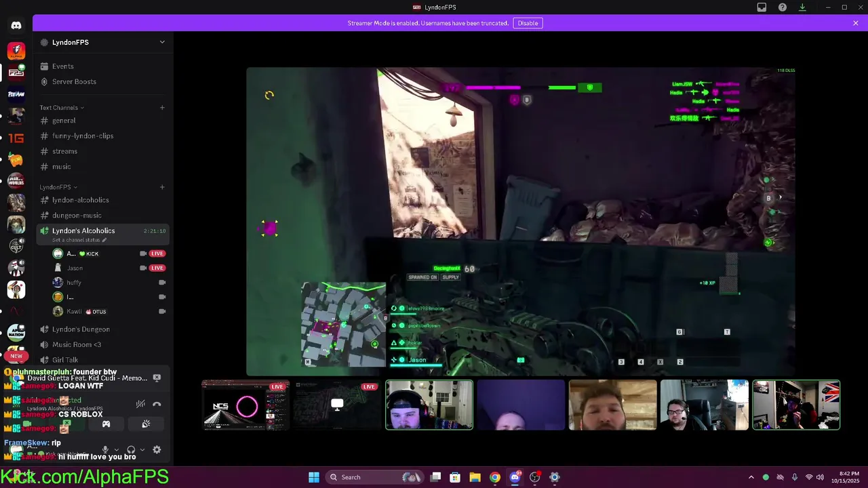Dismiss the streamer mode banner
Image resolution: width=868 pixels, height=488 pixels.
[x=856, y=23]
